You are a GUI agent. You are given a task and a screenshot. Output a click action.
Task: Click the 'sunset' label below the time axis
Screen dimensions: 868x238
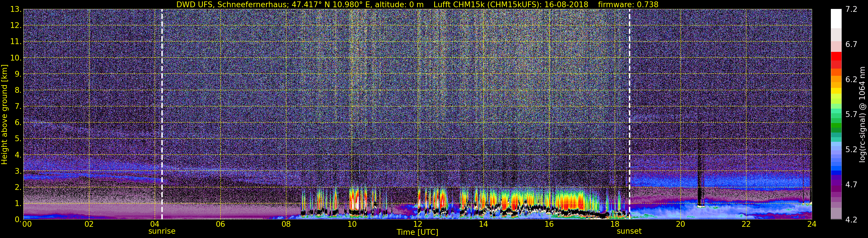pos(629,231)
